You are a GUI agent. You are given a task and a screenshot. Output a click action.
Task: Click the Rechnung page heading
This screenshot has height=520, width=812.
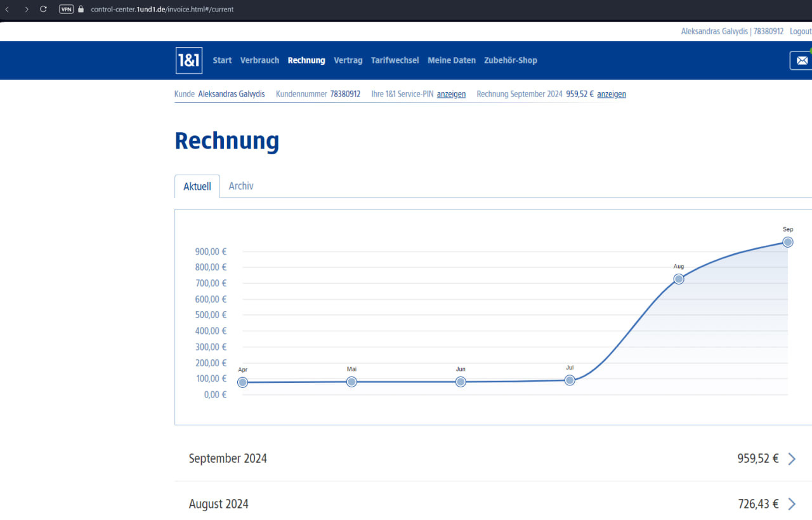(x=227, y=140)
